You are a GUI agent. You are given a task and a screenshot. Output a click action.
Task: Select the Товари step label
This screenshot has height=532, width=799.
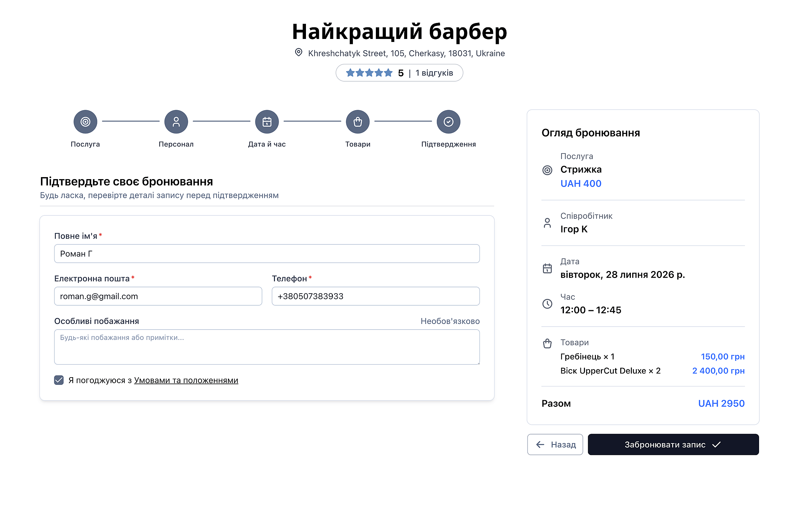coord(358,144)
